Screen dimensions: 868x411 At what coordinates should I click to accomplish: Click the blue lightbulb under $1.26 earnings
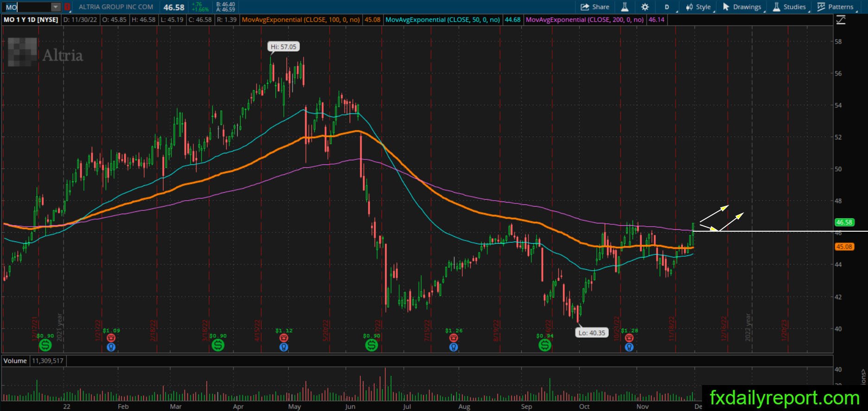[453, 347]
